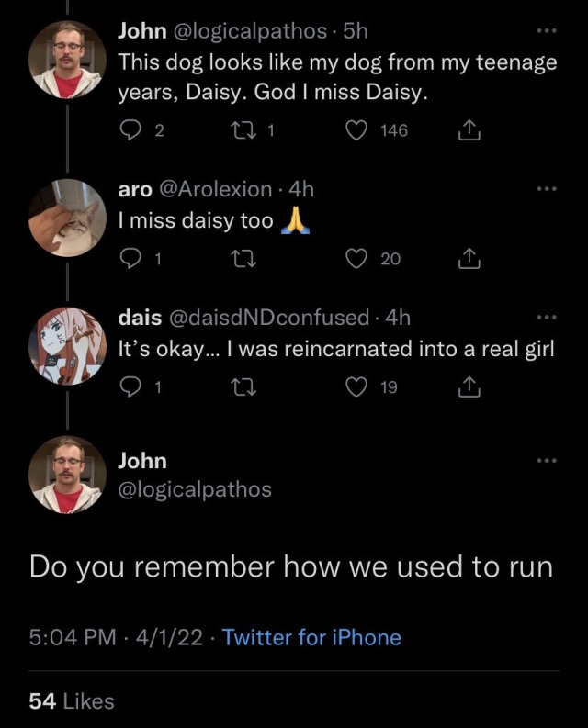588x728 pixels.
Task: Open more options on John's first tweet
Action: 547,32
